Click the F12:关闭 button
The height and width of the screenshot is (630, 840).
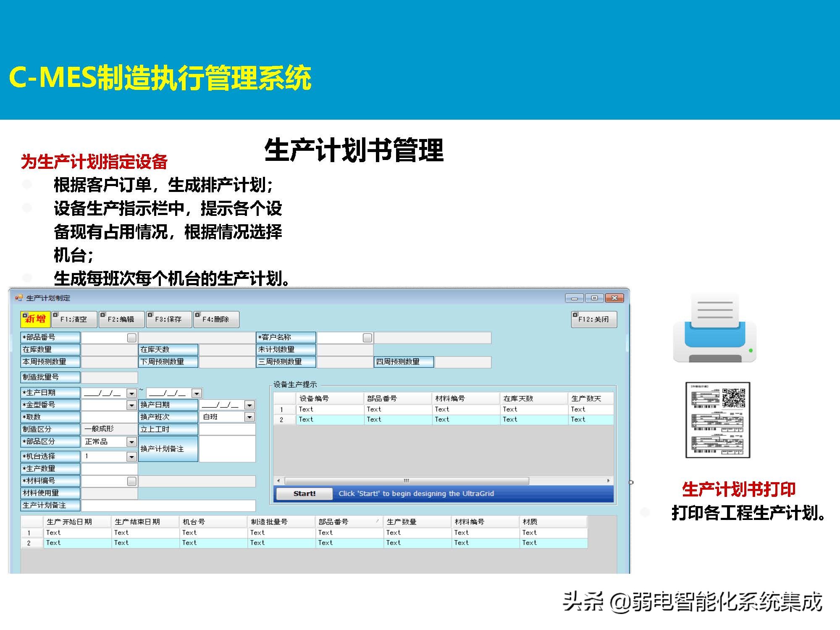[x=594, y=319]
